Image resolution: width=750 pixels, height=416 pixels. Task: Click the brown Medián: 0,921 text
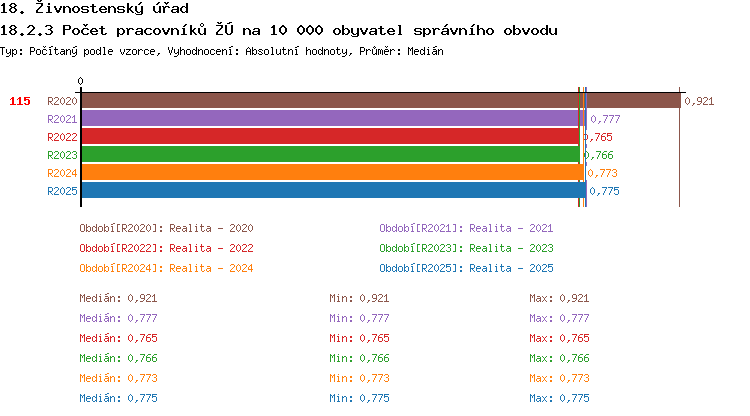118,298
